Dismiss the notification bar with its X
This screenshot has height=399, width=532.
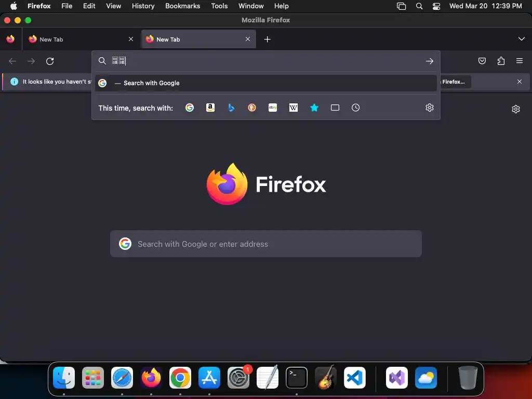pyautogui.click(x=520, y=82)
